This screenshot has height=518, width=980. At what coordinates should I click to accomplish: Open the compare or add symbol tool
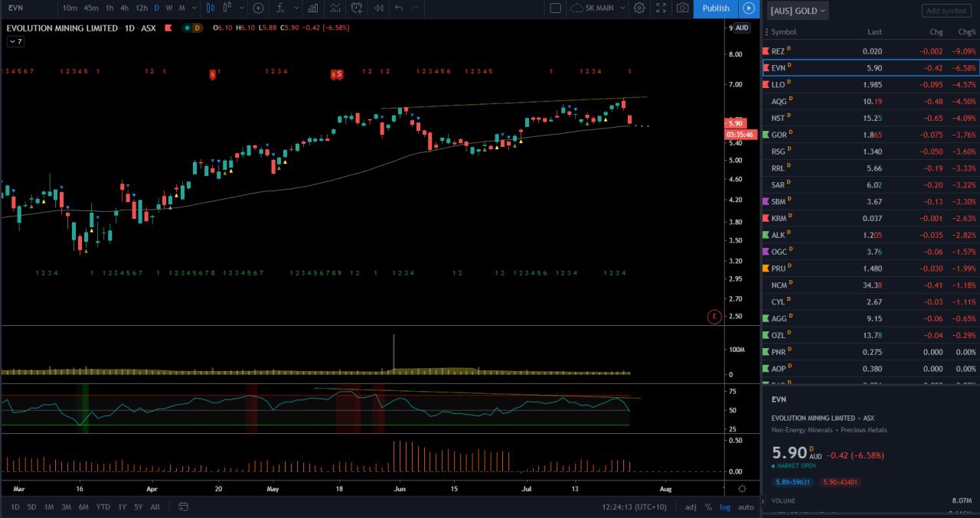click(x=258, y=8)
